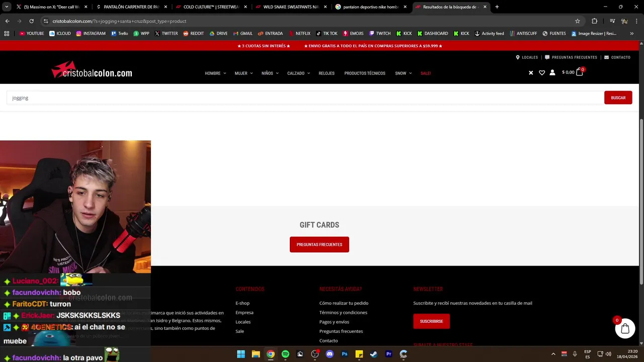Open RELOJES menu item
This screenshot has height=362, width=644.
click(x=327, y=73)
